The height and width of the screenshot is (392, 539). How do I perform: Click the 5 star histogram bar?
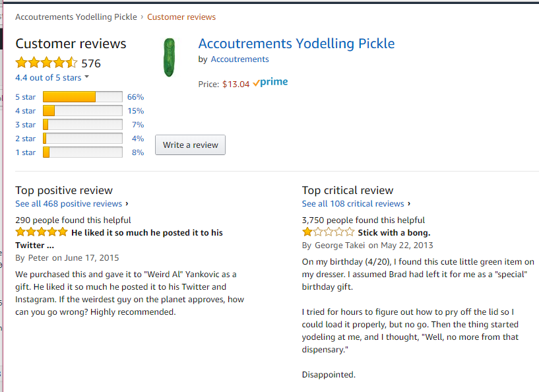click(x=82, y=97)
